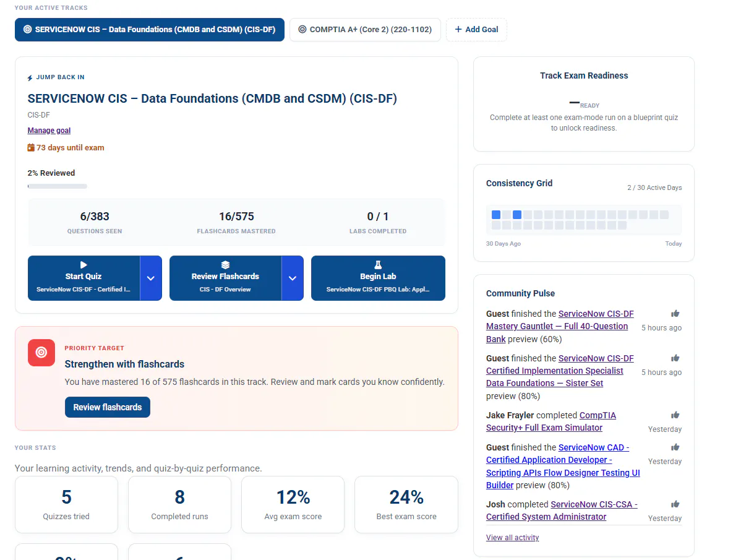
Task: Like Guest's ServiceNow CAD activity thumbs-up
Action: tap(675, 447)
